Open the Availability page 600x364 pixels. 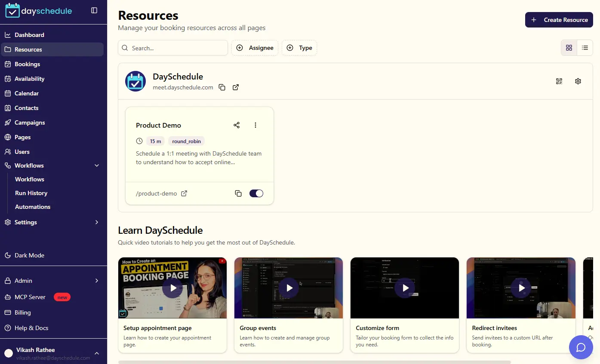tap(52, 79)
